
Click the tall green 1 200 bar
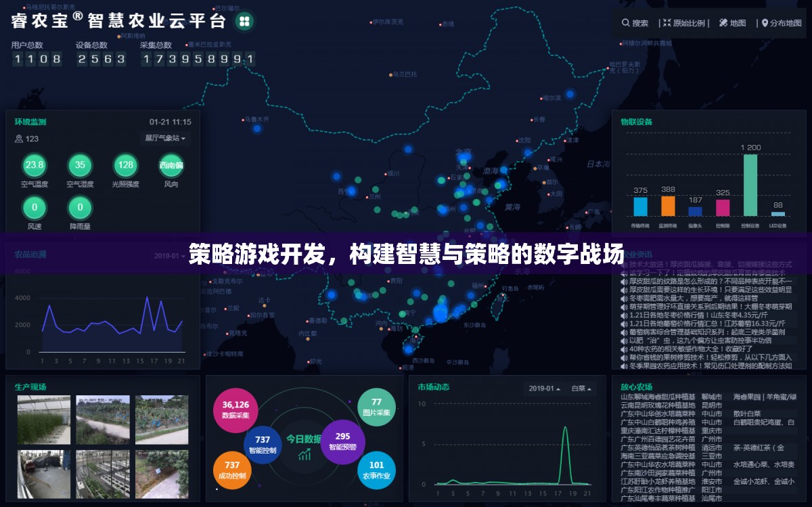click(x=750, y=185)
